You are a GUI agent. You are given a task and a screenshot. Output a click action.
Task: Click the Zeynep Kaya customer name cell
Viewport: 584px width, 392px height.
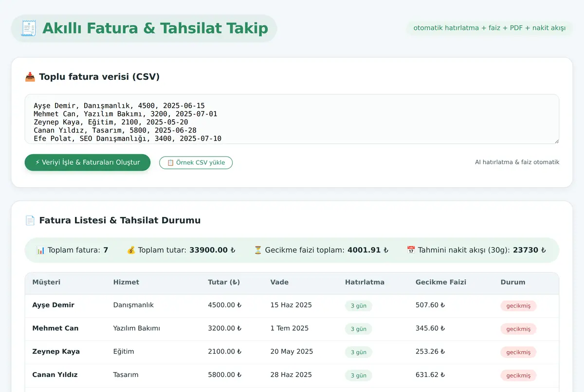pyautogui.click(x=56, y=352)
